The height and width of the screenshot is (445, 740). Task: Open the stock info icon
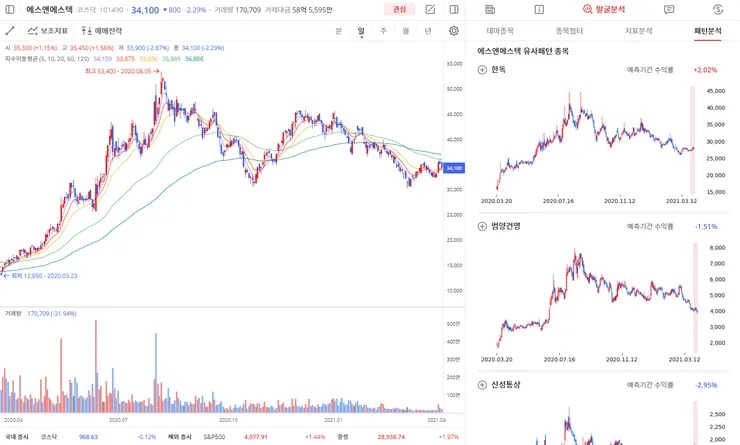539,9
